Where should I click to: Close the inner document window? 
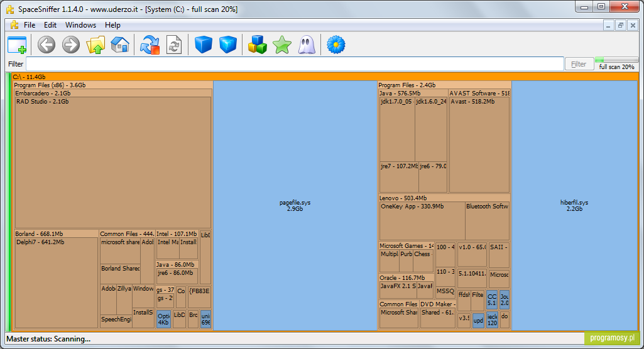tap(633, 25)
